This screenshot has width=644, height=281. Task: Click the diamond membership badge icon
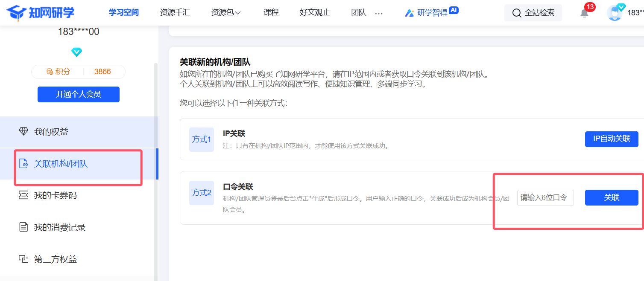pos(77,52)
